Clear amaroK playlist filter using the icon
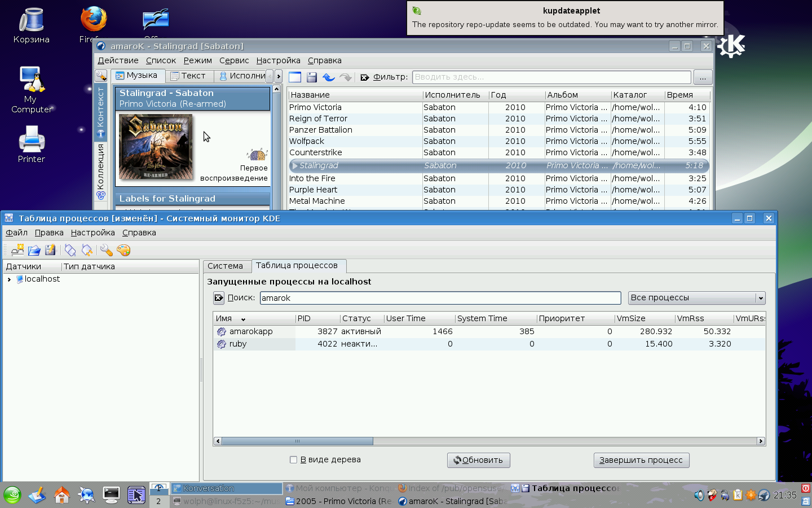Viewport: 812px width, 508px height. point(365,77)
